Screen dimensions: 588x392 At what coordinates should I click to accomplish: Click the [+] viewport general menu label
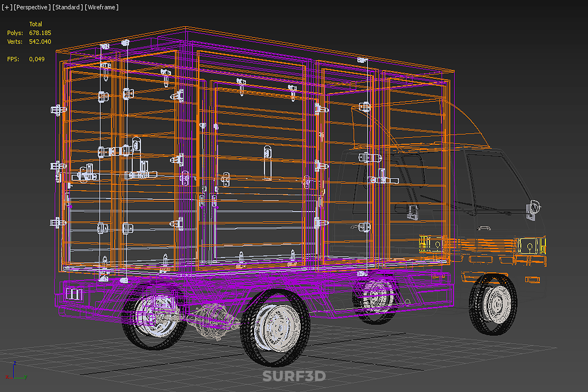(x=7, y=7)
